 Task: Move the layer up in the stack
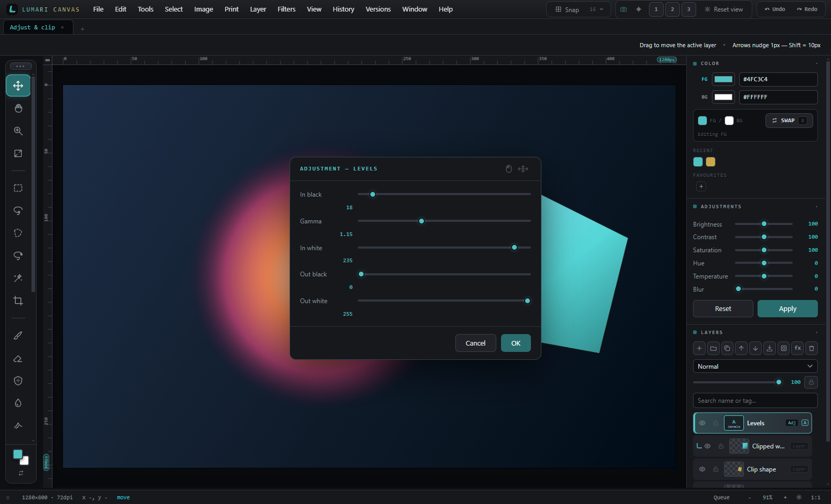pos(741,348)
